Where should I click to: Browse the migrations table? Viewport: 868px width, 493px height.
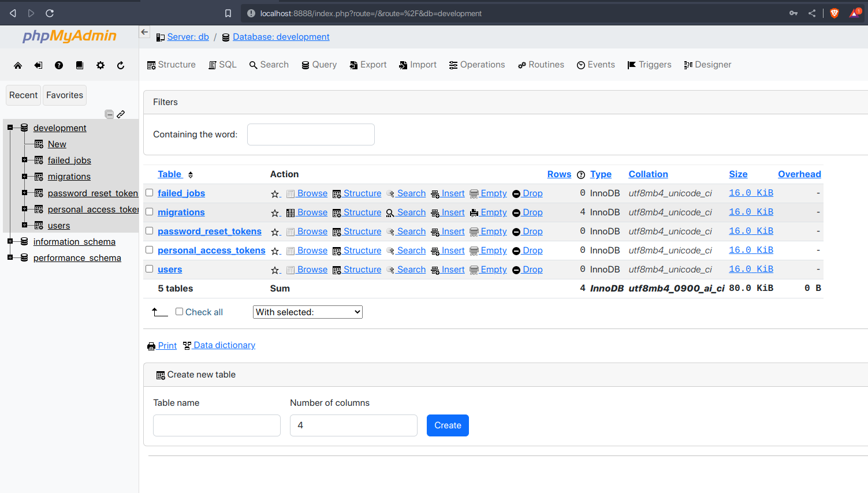(x=307, y=212)
